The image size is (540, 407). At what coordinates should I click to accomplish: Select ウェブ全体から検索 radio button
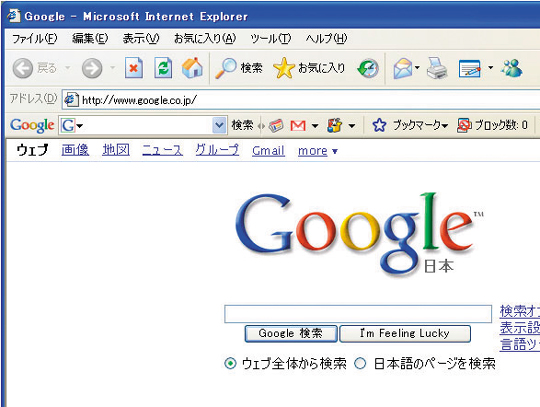(230, 363)
